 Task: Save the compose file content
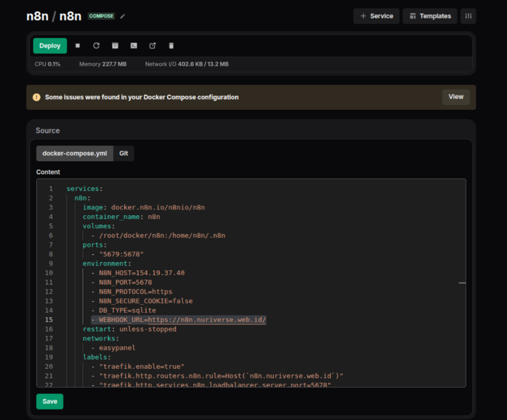(50, 401)
